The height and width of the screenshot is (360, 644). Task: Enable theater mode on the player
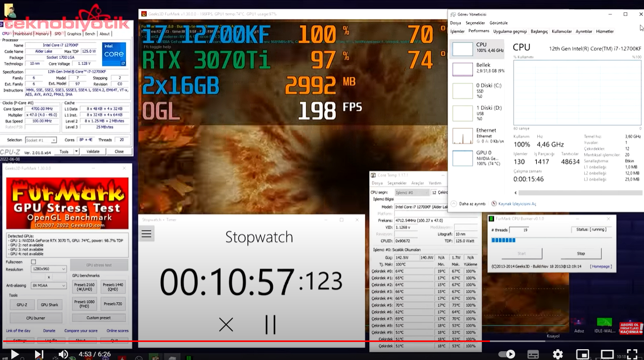click(x=607, y=354)
